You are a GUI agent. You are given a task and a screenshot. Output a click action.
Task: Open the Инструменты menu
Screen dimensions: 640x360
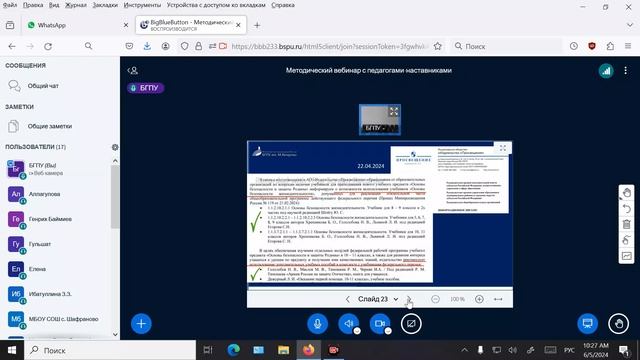pos(142,5)
